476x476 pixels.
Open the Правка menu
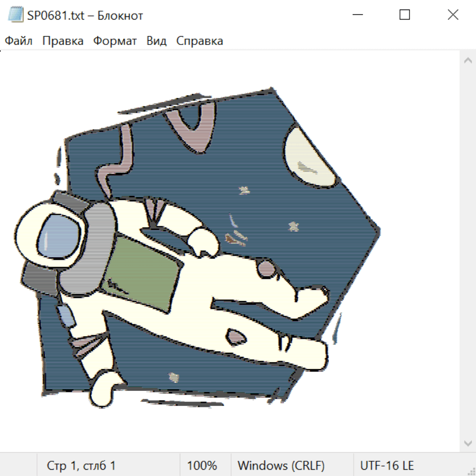(x=63, y=41)
